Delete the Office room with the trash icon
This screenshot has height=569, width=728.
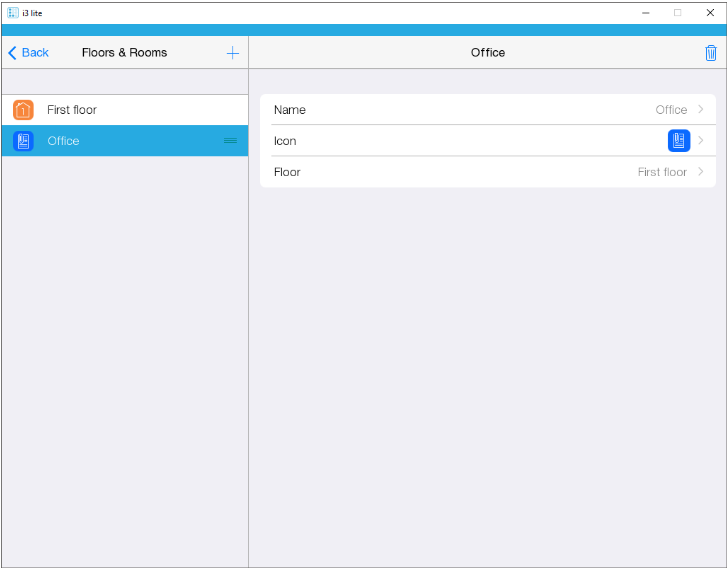tap(710, 53)
